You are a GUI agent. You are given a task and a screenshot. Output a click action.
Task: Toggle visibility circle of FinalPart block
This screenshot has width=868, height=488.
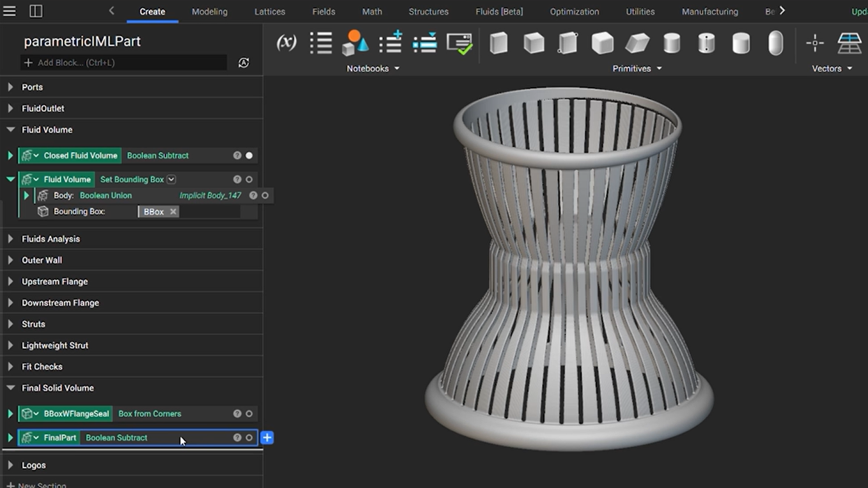point(249,437)
